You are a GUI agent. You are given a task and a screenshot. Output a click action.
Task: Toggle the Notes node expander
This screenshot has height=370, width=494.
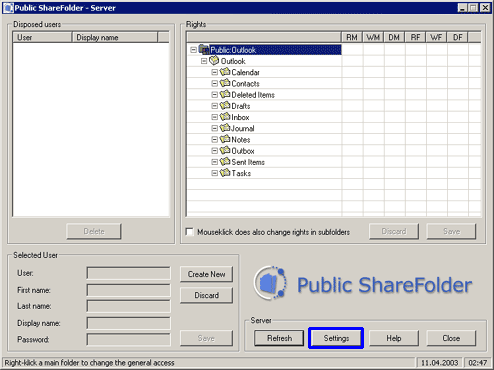tap(215, 139)
